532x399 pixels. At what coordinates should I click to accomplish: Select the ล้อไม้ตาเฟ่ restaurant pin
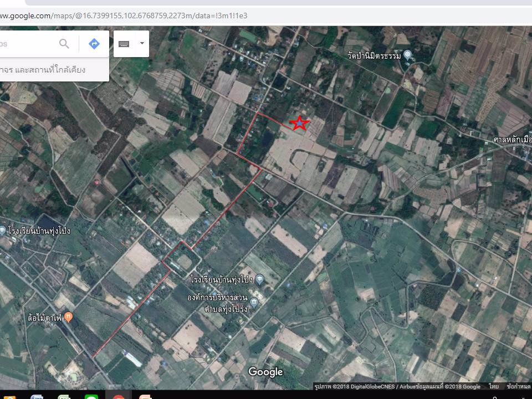[x=68, y=318]
